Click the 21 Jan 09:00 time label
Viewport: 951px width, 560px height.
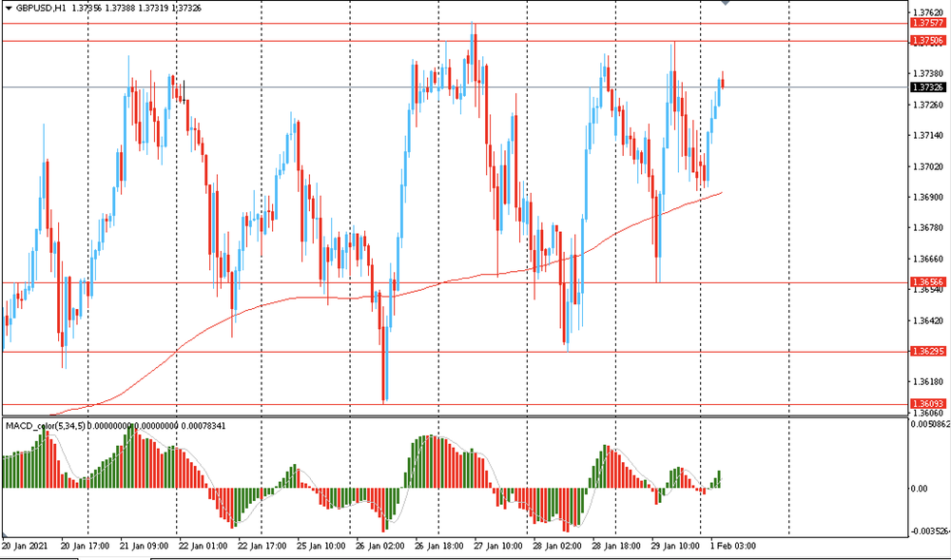(144, 547)
